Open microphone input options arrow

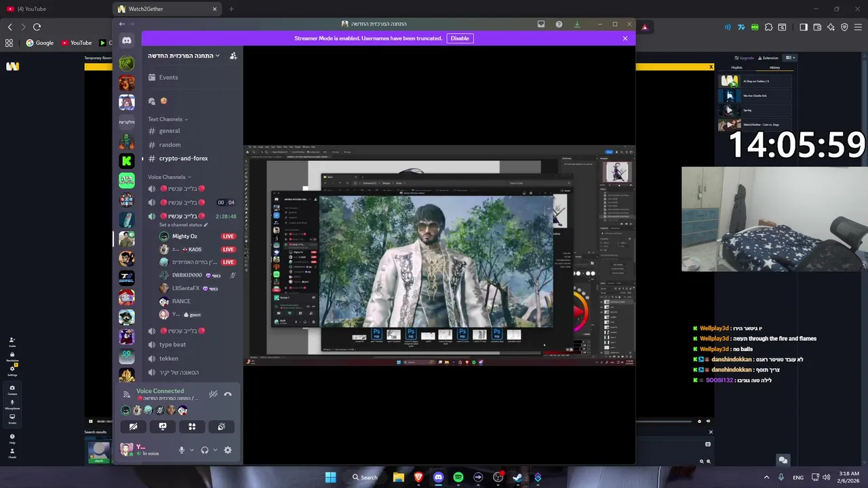tap(191, 450)
